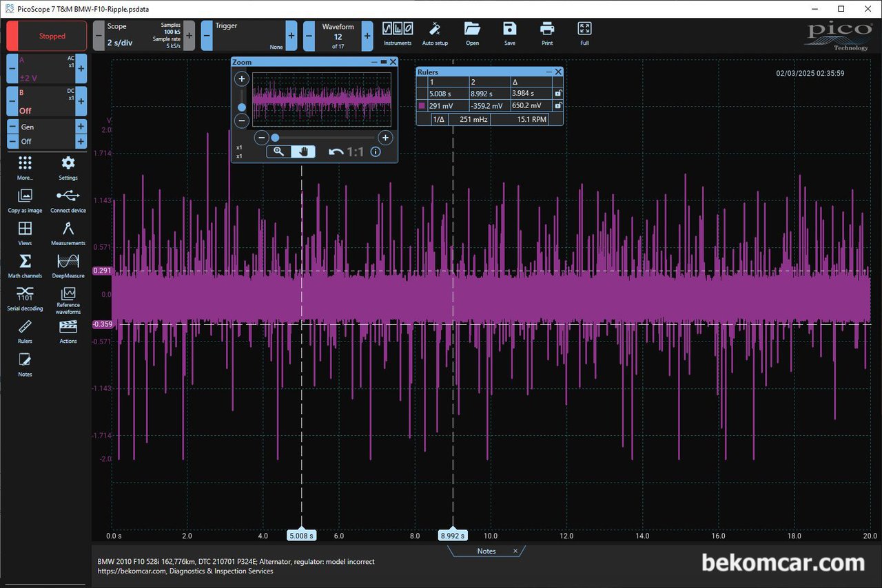Image resolution: width=882 pixels, height=588 pixels.
Task: Toggle voltage ruler lock in Rulers panel
Action: [x=558, y=106]
